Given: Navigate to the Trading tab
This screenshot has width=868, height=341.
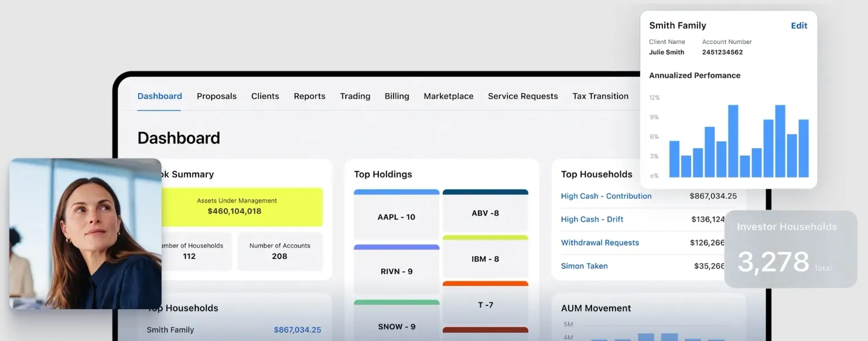Looking at the screenshot, I should tap(354, 96).
